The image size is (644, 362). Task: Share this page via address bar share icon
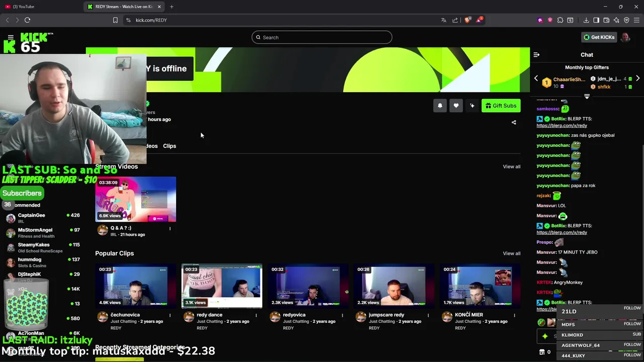click(455, 20)
